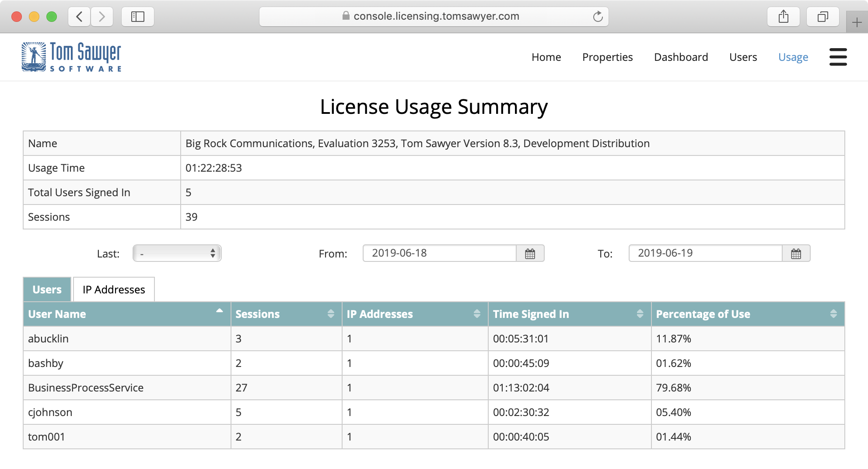Click the Safari share button
This screenshot has width=868, height=469.
click(x=784, y=17)
